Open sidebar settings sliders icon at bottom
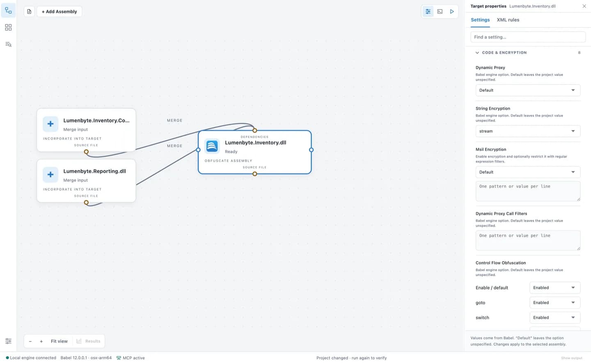Screen dimensions: 591x364 click(8, 341)
